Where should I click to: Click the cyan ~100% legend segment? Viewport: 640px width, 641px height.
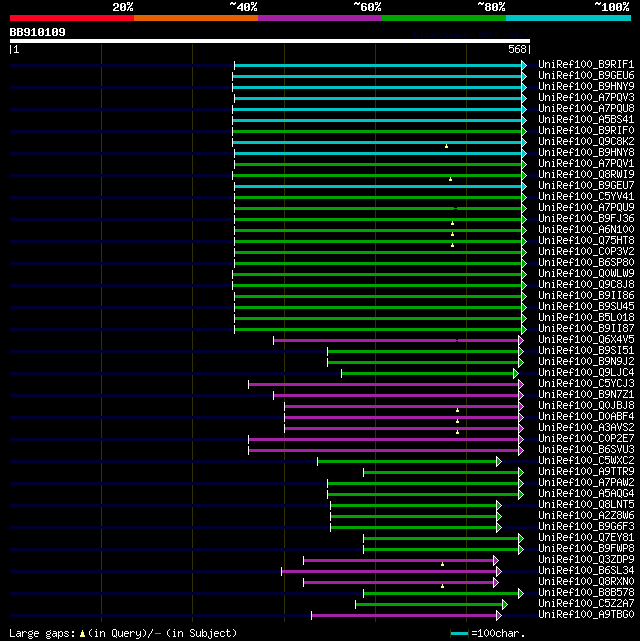(568, 18)
